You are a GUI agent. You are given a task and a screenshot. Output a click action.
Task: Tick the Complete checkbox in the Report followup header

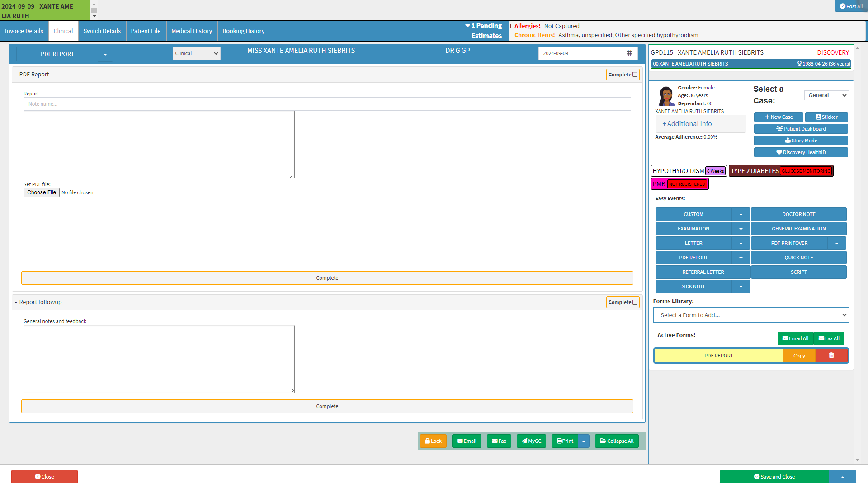635,302
